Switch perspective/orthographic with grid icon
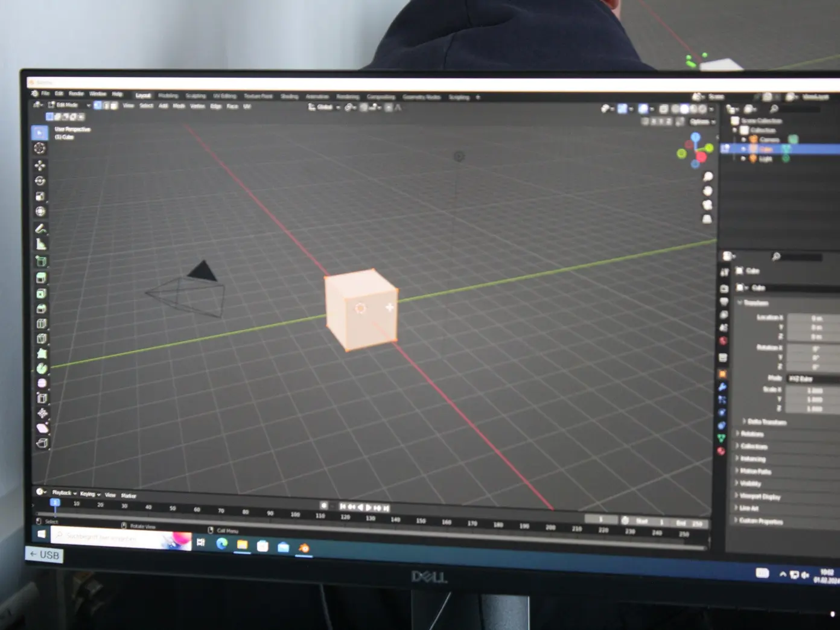The width and height of the screenshot is (840, 630). pyautogui.click(x=707, y=219)
